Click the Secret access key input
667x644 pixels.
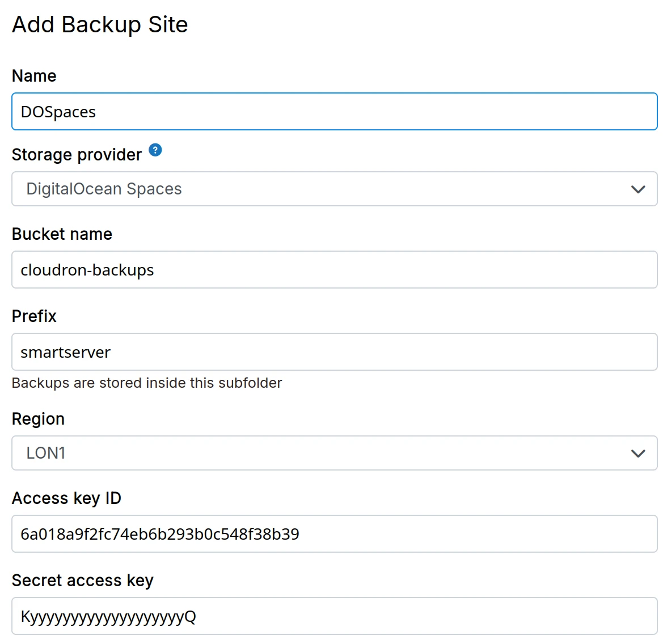click(x=333, y=617)
